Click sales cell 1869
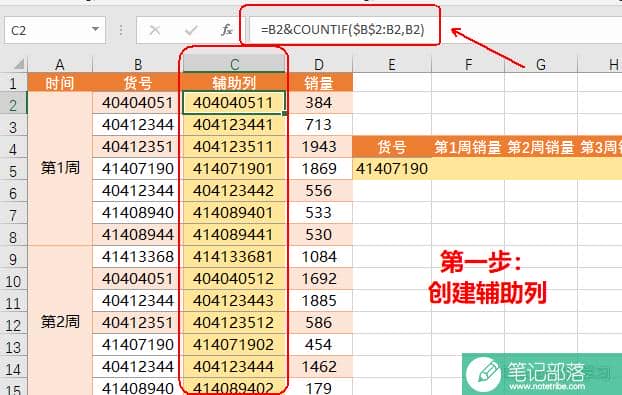Image resolution: width=622 pixels, height=395 pixels. (x=319, y=169)
